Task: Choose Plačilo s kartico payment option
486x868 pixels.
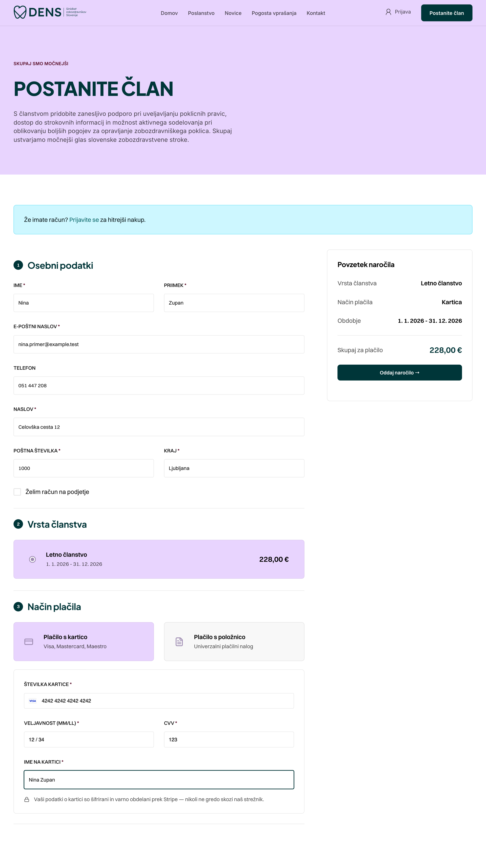Action: tap(84, 642)
